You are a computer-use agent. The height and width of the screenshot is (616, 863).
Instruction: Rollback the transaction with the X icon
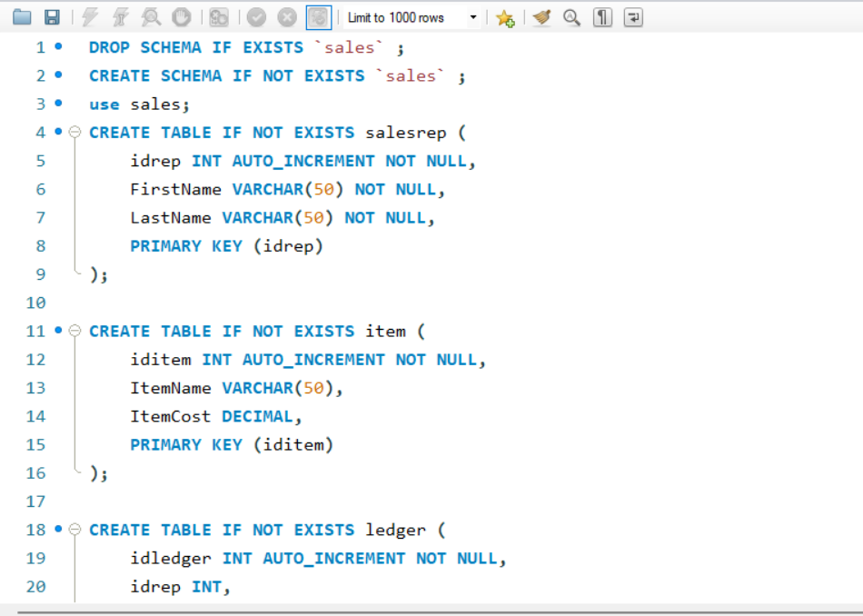[x=287, y=17]
